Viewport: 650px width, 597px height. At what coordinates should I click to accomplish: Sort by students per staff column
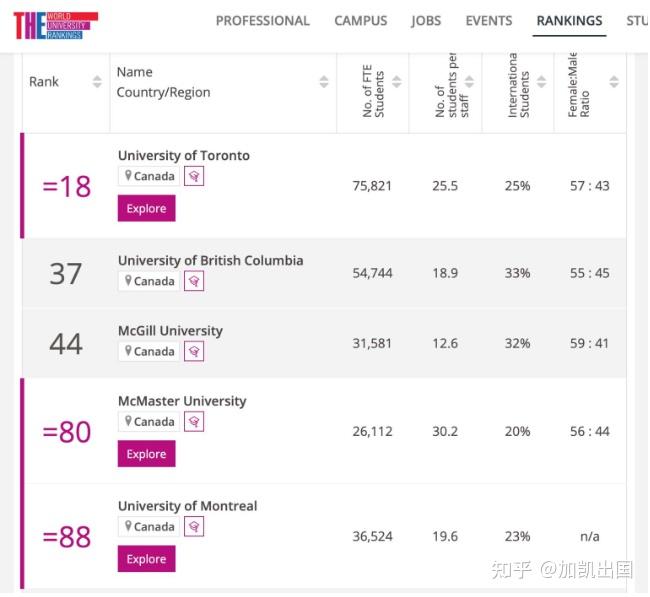pyautogui.click(x=469, y=82)
